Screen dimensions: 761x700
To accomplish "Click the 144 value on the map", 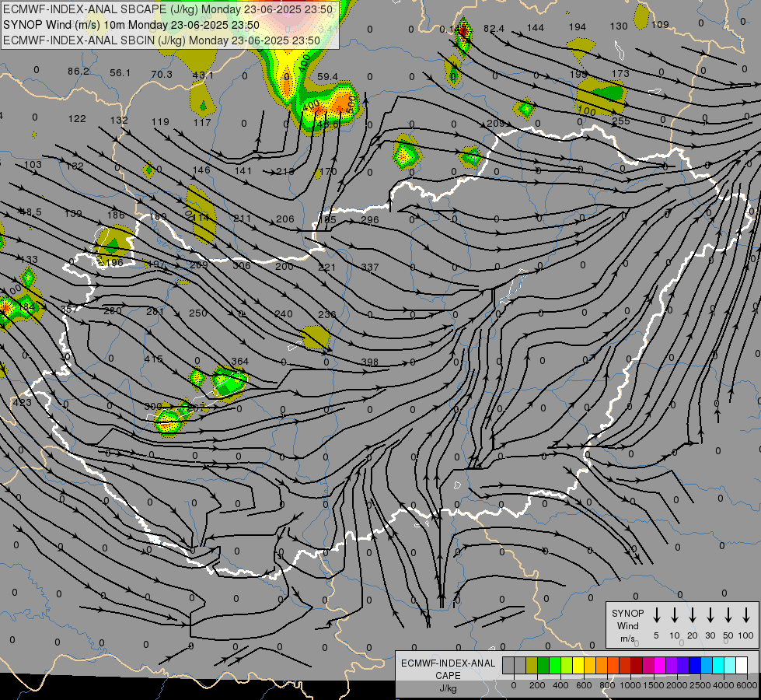I will coord(536,28).
